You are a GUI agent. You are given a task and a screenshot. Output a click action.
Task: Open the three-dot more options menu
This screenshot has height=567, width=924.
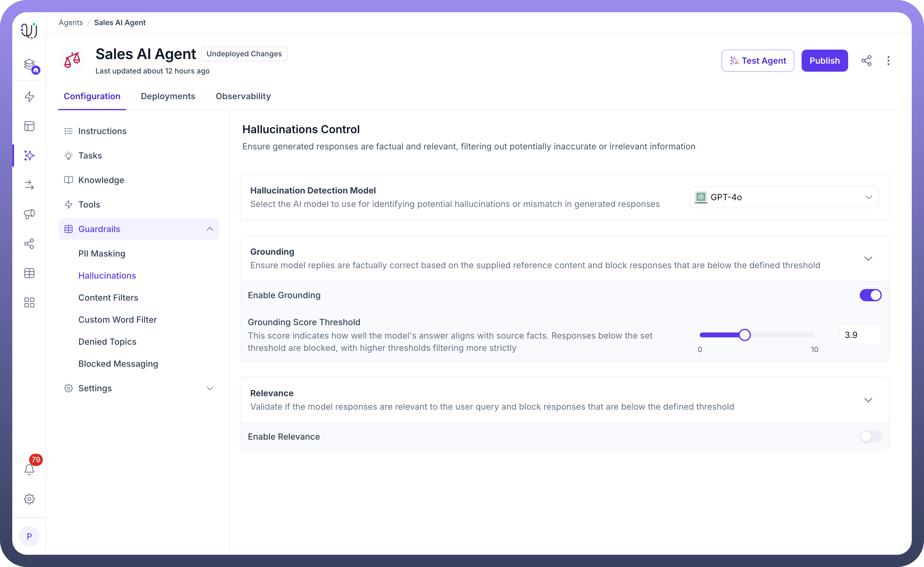888,61
